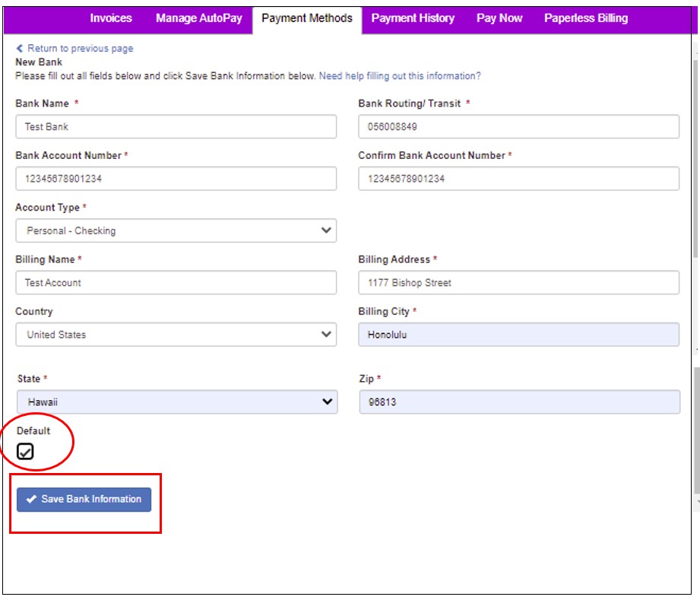This screenshot has height=600, width=700.
Task: Click the Return to previous page link
Action: pyautogui.click(x=81, y=48)
